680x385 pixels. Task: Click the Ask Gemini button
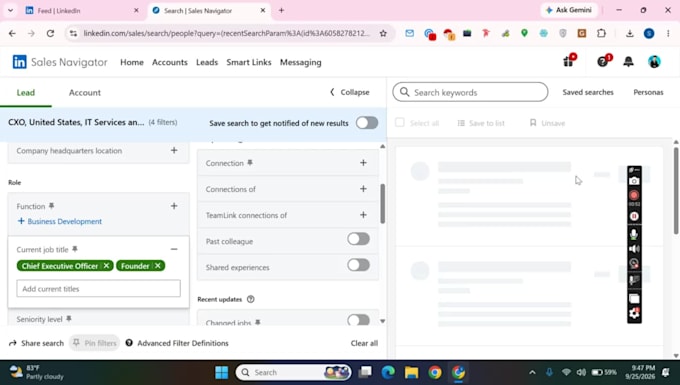coord(569,10)
